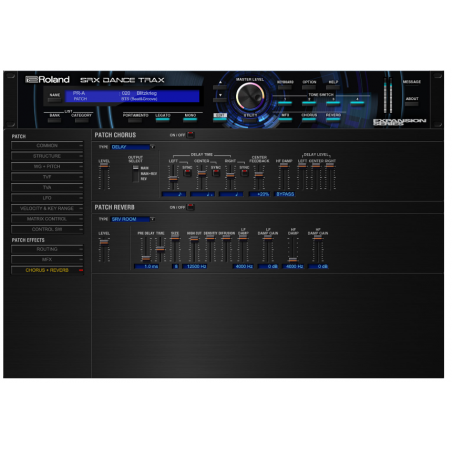Toggle the Chorus switch in header
This screenshot has width=452, height=452.
(x=309, y=119)
